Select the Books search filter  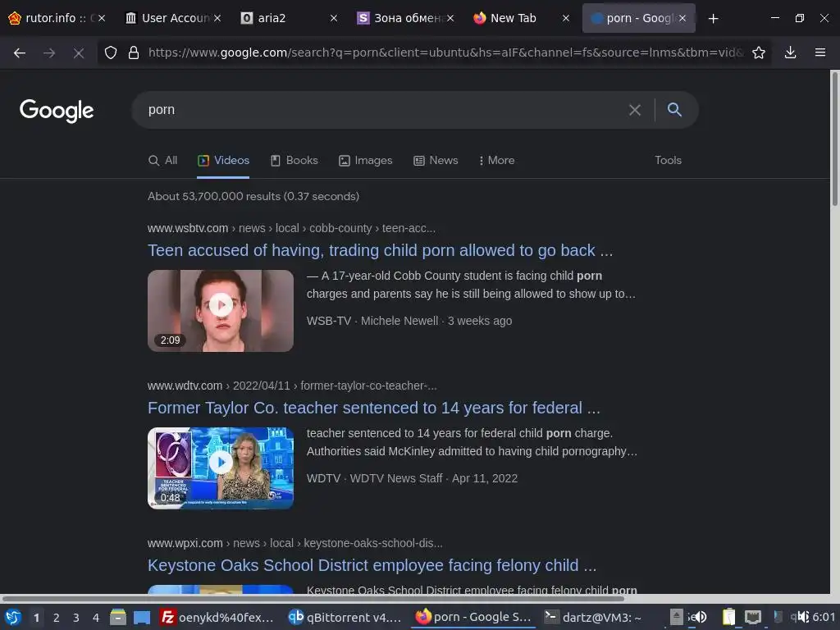tap(294, 160)
